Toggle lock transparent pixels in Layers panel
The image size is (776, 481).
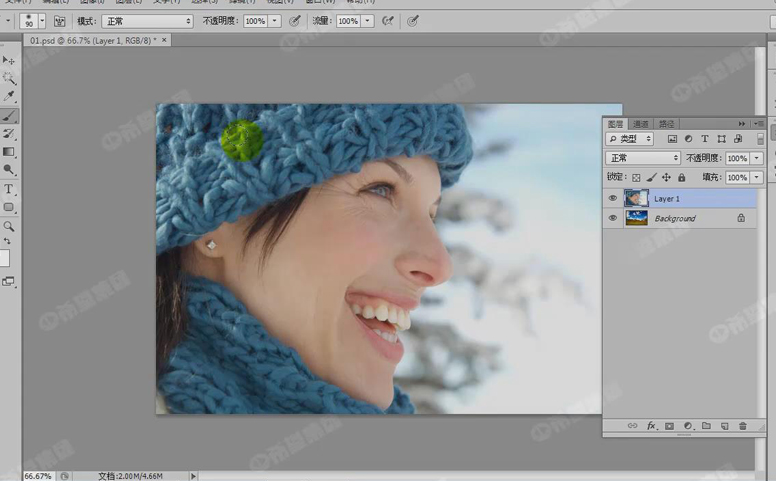coord(636,178)
